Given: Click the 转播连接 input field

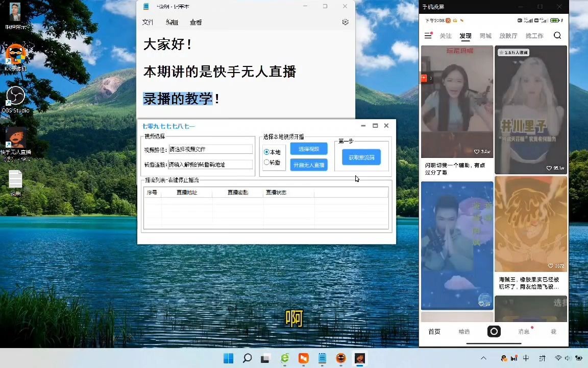Looking at the screenshot, I should [x=210, y=165].
